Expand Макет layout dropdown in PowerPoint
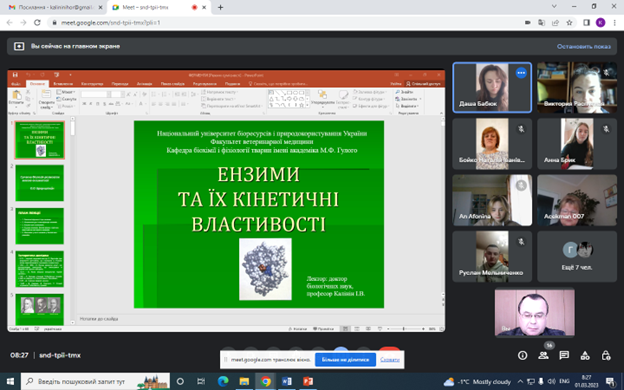Image resolution: width=624 pixels, height=390 pixels. [x=66, y=92]
